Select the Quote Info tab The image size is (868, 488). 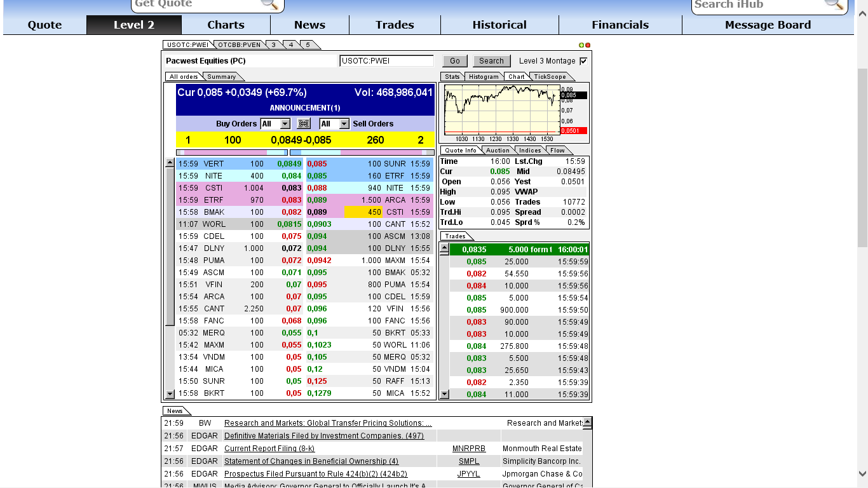[x=460, y=150]
